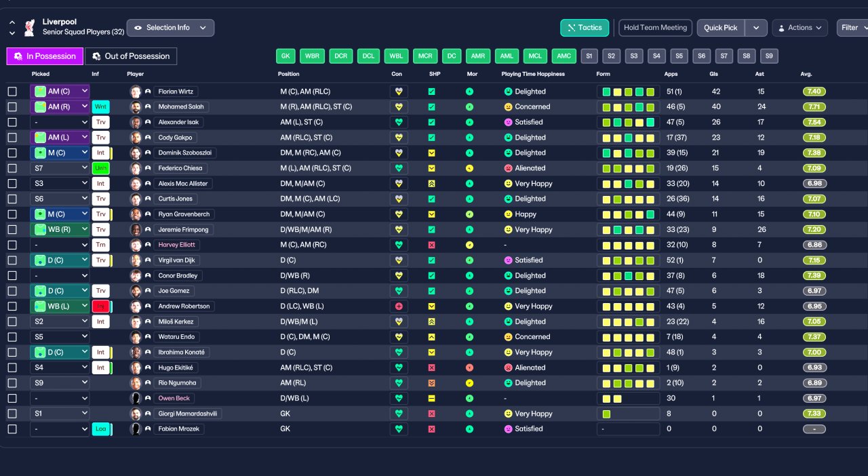This screenshot has height=476, width=868.
Task: Click Alexander Isak's satisfied face icon
Action: tap(508, 122)
